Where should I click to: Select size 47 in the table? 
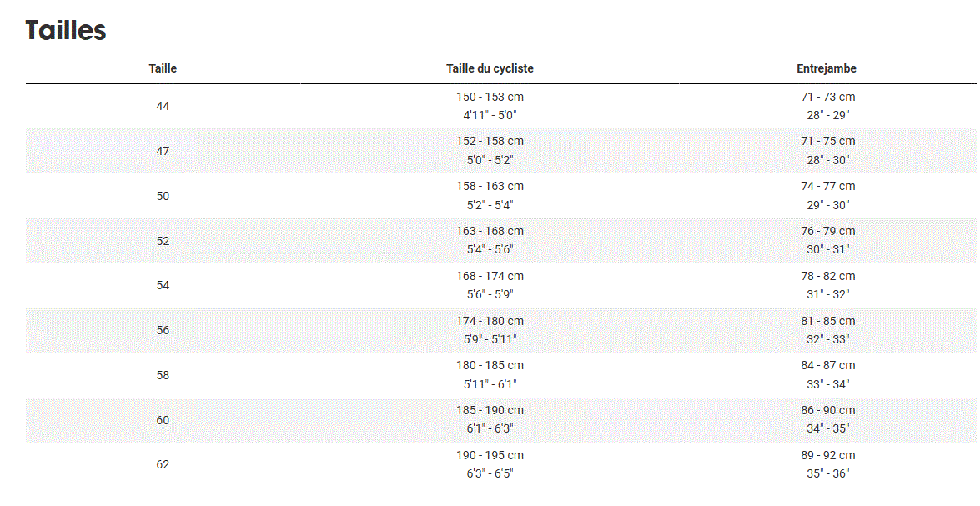click(x=163, y=151)
